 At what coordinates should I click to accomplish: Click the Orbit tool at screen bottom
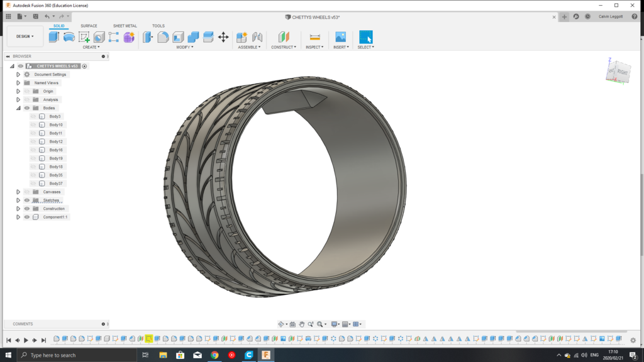coord(281,324)
